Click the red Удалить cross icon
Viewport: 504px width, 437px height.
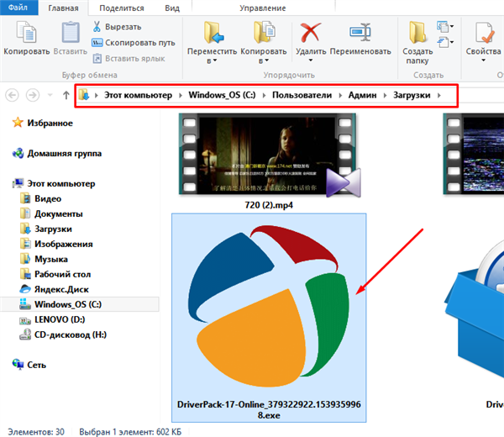pos(311,33)
